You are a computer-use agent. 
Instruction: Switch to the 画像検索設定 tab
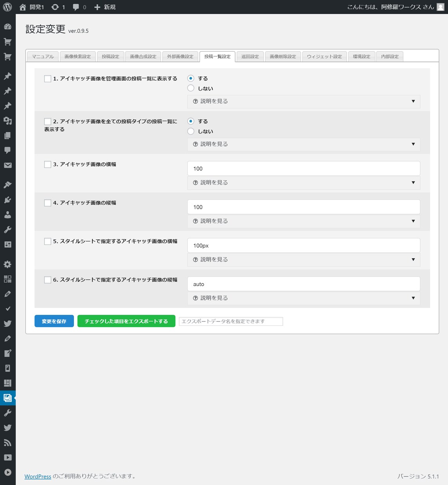[77, 57]
